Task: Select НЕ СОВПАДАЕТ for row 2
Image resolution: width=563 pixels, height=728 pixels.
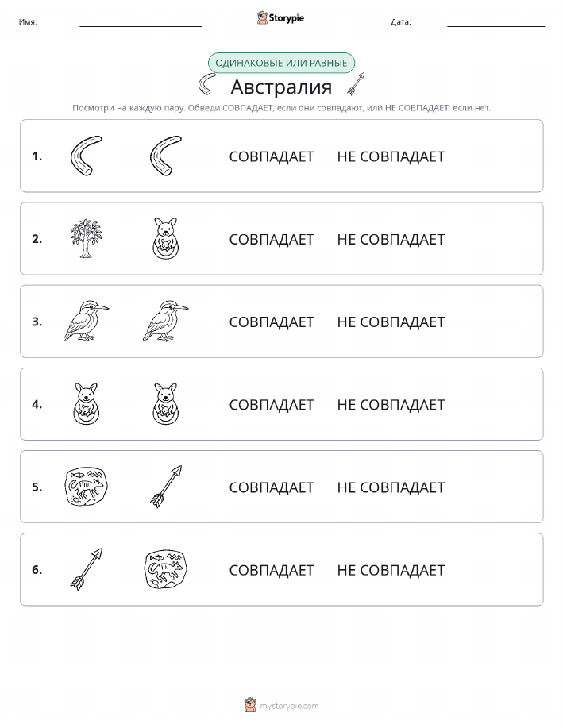Action: click(x=391, y=239)
